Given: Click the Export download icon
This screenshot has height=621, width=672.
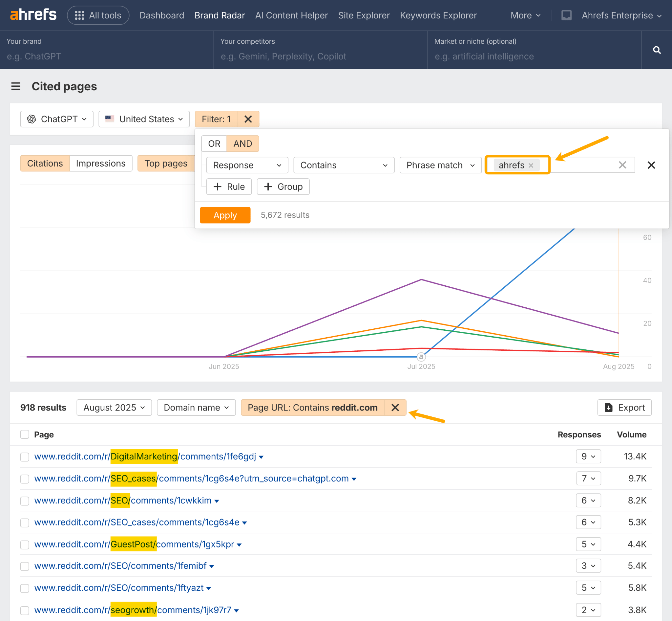Looking at the screenshot, I should tap(609, 407).
